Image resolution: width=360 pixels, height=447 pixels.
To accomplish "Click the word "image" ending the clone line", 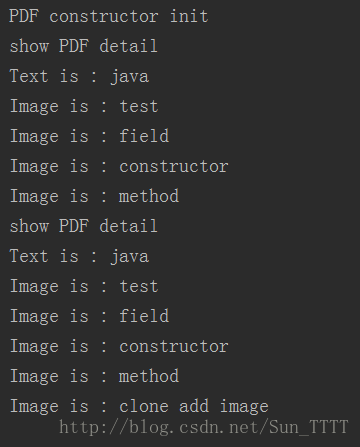I will point(244,407).
